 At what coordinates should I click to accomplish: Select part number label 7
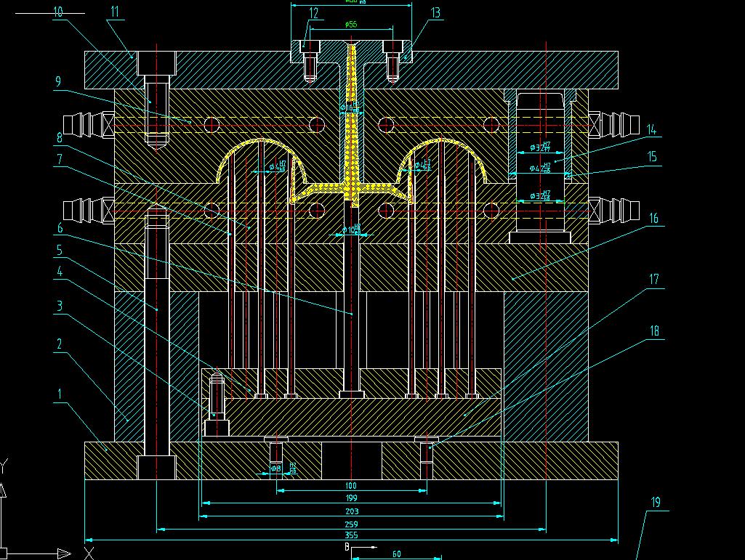[x=60, y=158]
